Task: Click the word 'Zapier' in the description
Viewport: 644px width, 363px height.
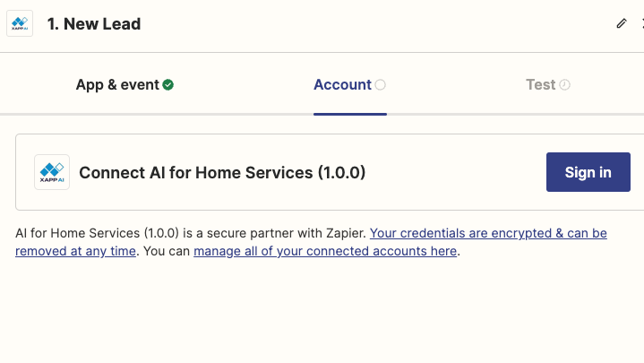Action: [x=346, y=233]
